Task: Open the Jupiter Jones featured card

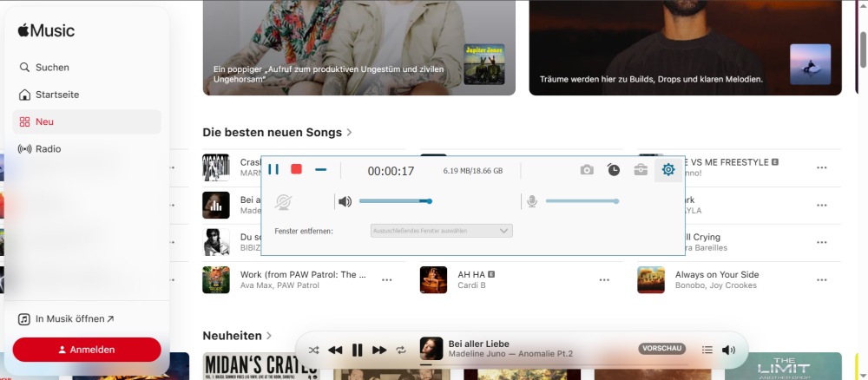Action: tap(359, 48)
